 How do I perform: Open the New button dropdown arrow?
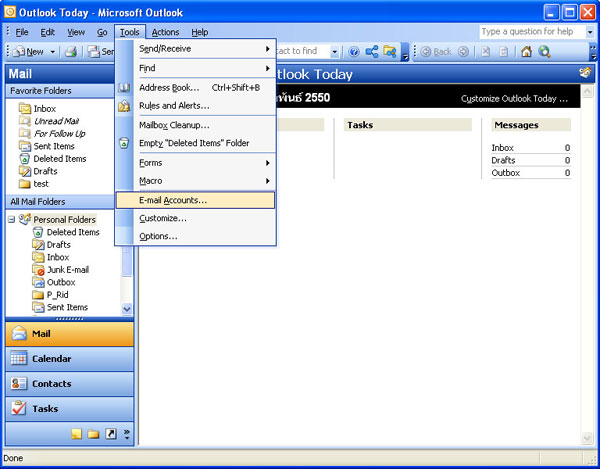click(53, 52)
